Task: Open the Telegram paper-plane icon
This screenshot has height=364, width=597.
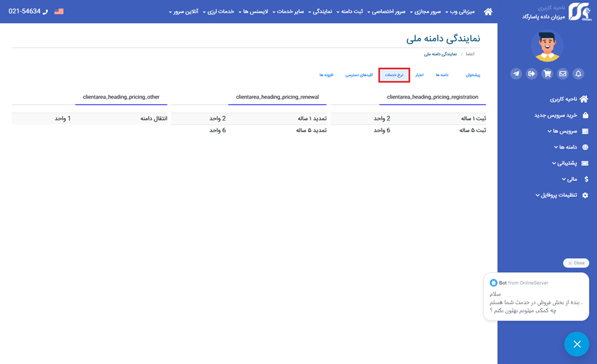Action: pos(516,73)
